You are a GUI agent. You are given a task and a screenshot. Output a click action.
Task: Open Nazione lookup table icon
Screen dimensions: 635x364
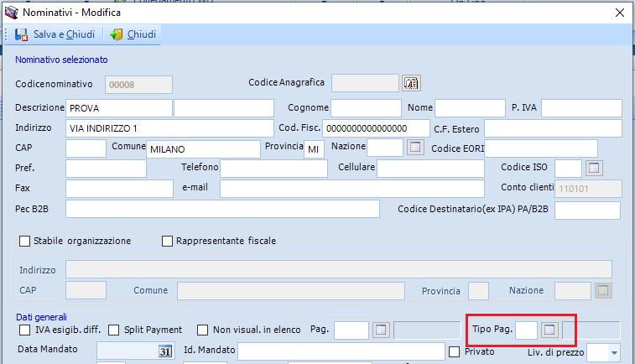(x=415, y=147)
